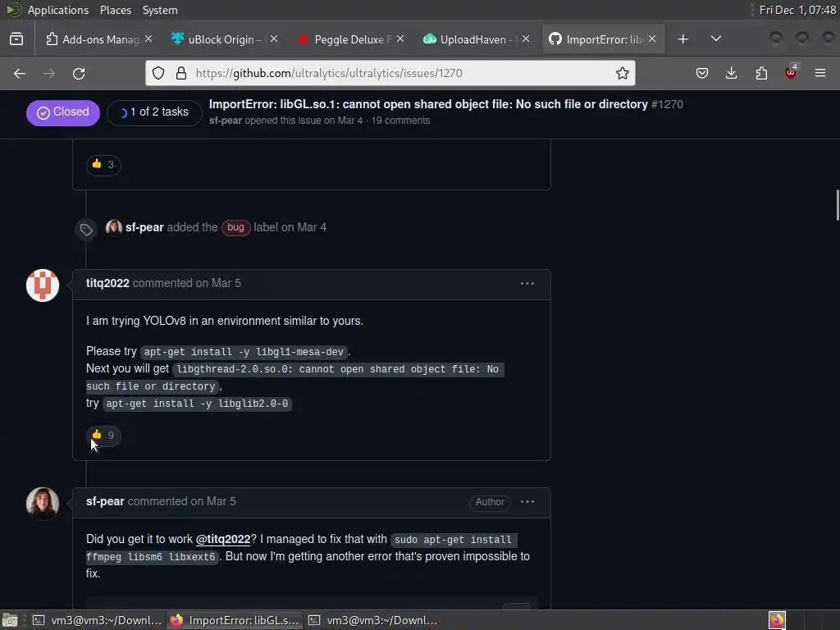Go back with the browser back arrow

coord(20,73)
